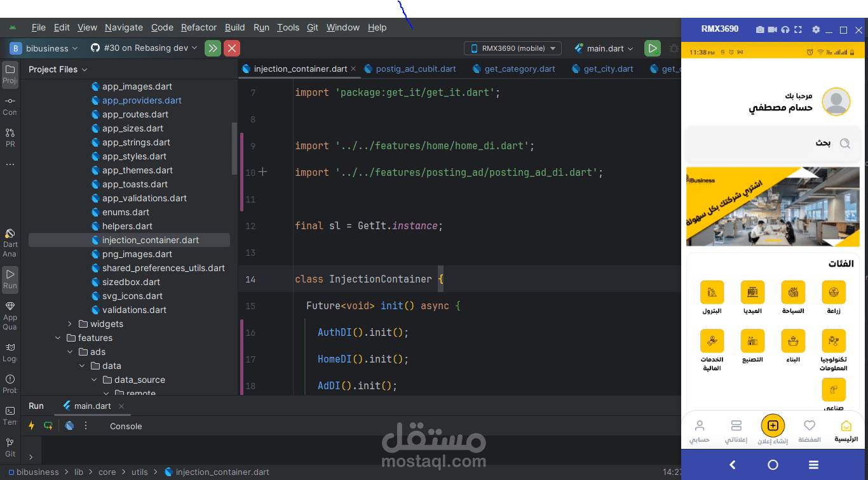Viewport: 868px width, 480px height.
Task: Open the Rebasing dev branch dropdown
Action: pos(144,48)
